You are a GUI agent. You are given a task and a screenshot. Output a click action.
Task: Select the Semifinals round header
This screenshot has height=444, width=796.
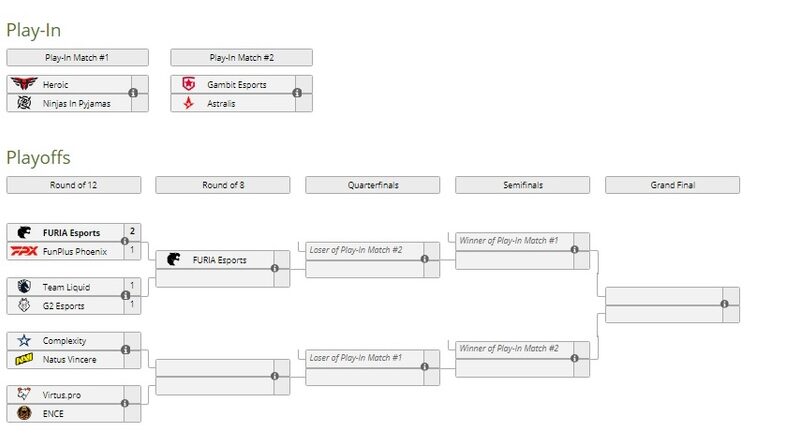pos(522,185)
